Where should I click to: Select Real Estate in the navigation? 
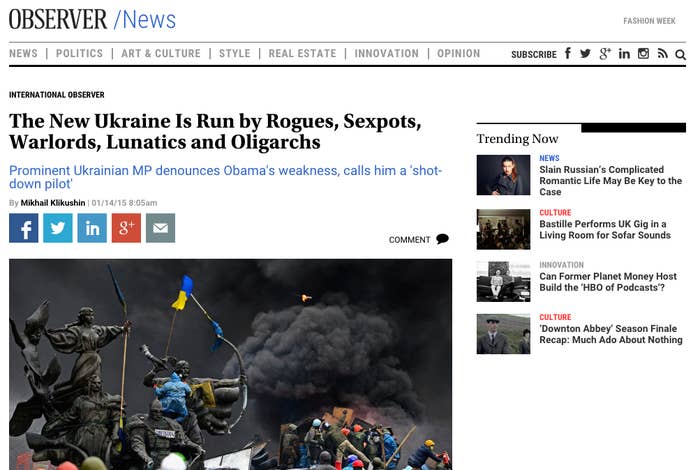[302, 54]
